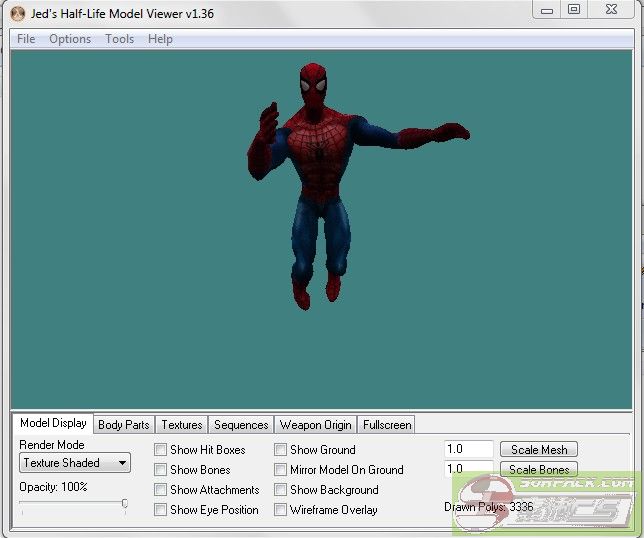Toggle Show Eye Position checkbox
Image resolution: width=644 pixels, height=538 pixels.
point(160,510)
